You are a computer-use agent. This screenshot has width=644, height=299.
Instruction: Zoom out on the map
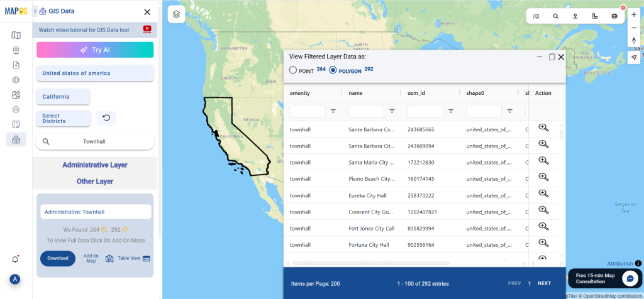click(x=634, y=28)
